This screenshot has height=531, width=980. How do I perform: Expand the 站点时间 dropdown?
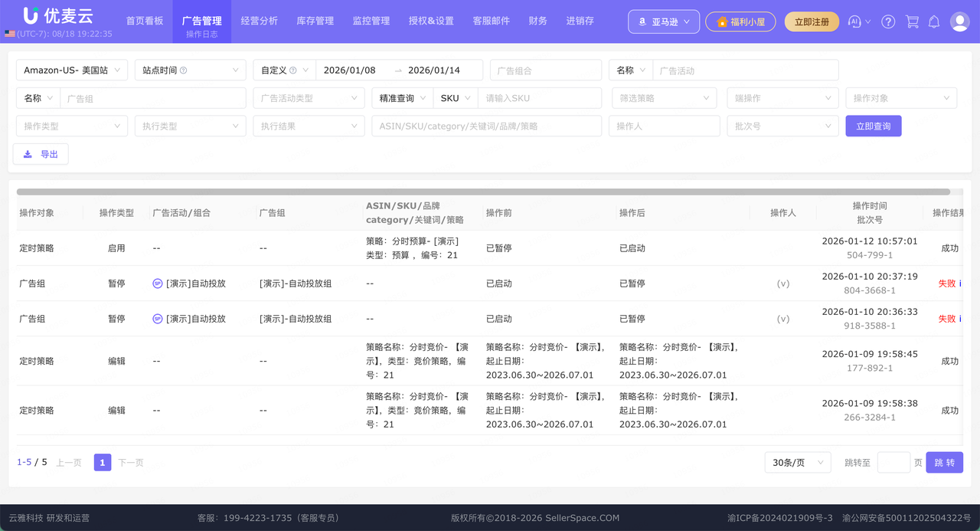pyautogui.click(x=190, y=70)
